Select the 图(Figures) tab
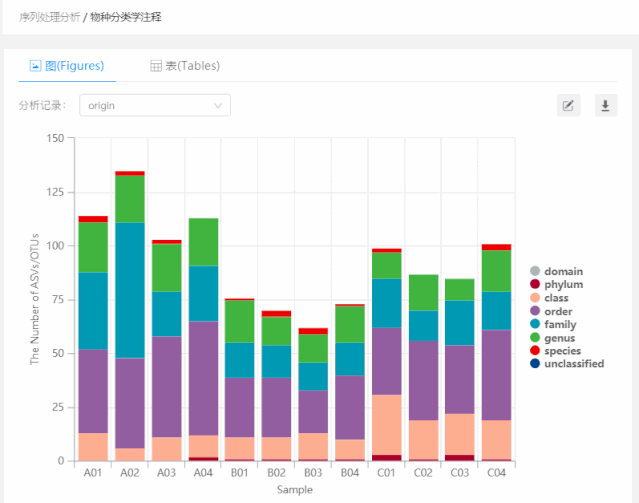The width and height of the screenshot is (639, 503). tap(68, 66)
